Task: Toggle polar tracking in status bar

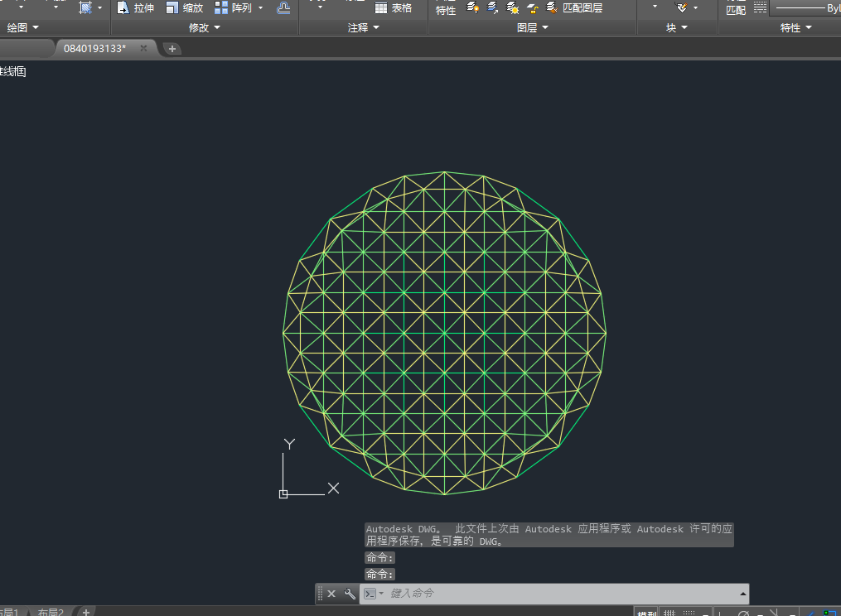Action: 743,613
